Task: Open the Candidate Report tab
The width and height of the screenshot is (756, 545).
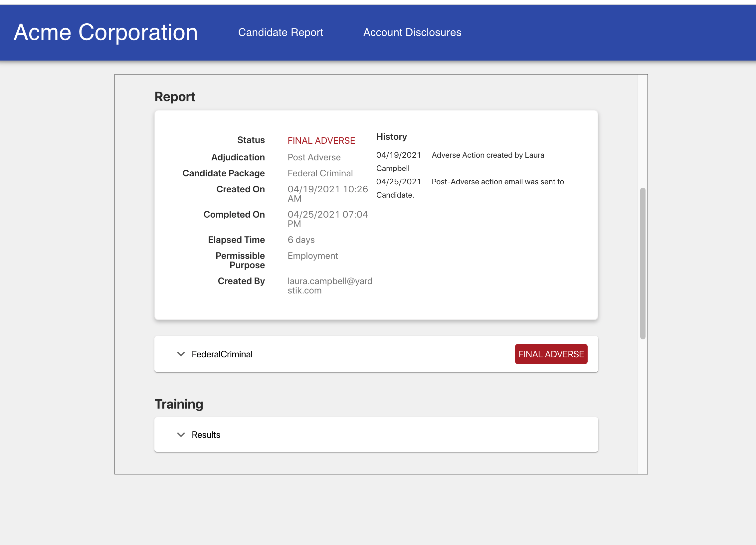Action: 280,32
